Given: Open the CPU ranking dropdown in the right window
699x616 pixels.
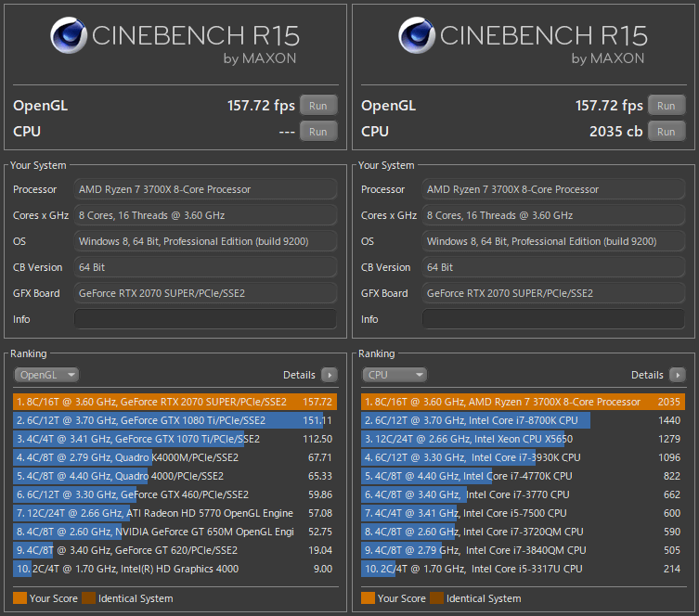Looking at the screenshot, I should pos(395,375).
